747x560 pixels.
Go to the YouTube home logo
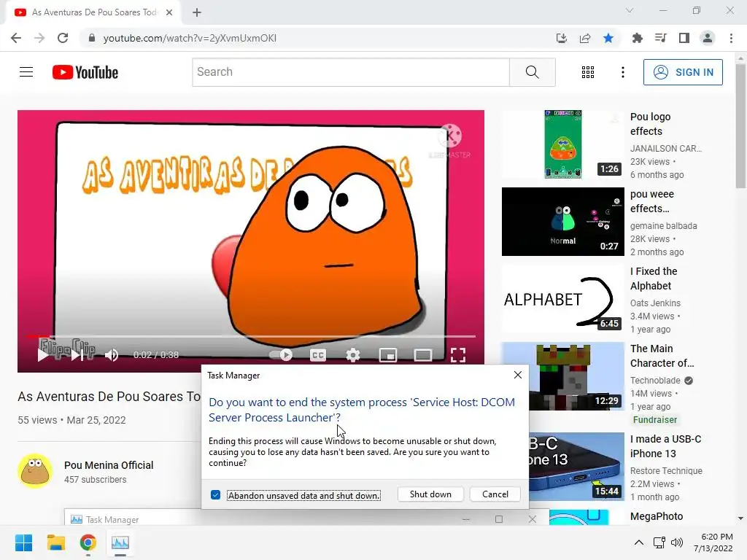point(85,72)
